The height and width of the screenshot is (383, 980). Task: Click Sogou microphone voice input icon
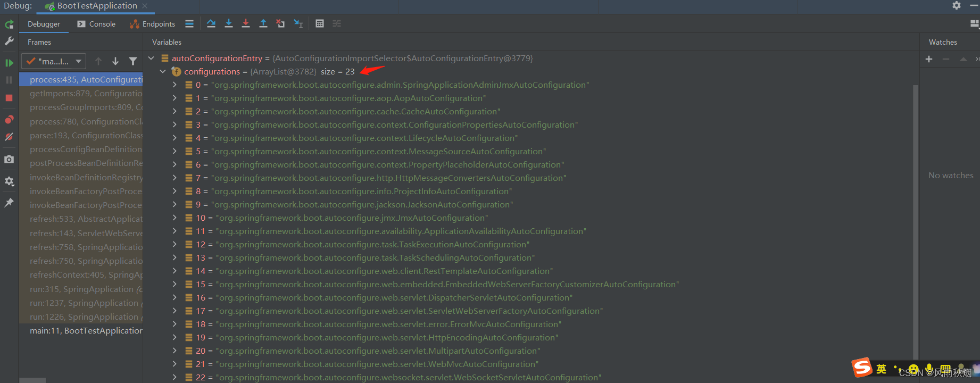[x=929, y=369]
